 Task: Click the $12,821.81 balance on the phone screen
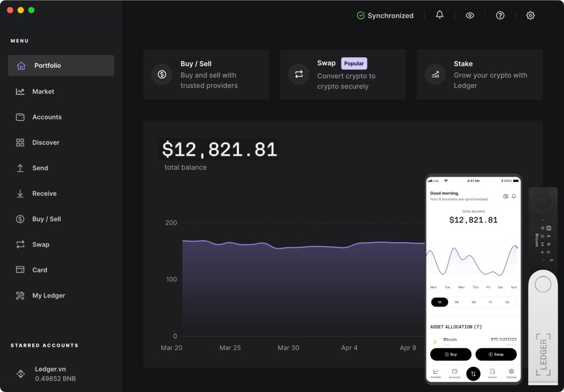[x=473, y=220]
